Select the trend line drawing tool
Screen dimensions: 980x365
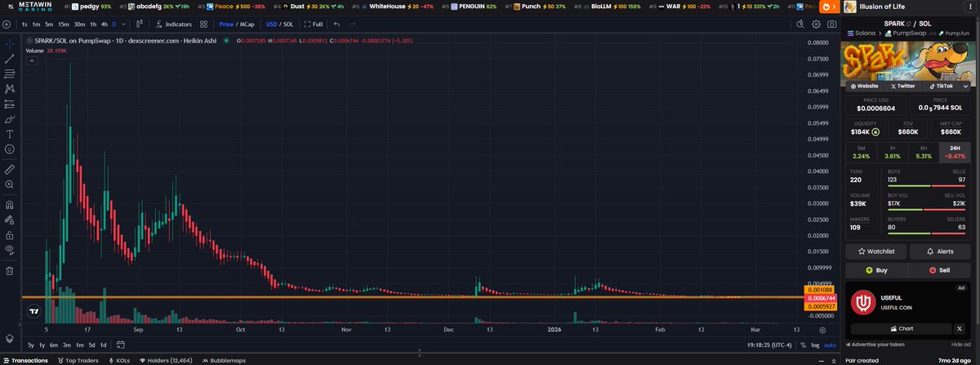coord(10,59)
